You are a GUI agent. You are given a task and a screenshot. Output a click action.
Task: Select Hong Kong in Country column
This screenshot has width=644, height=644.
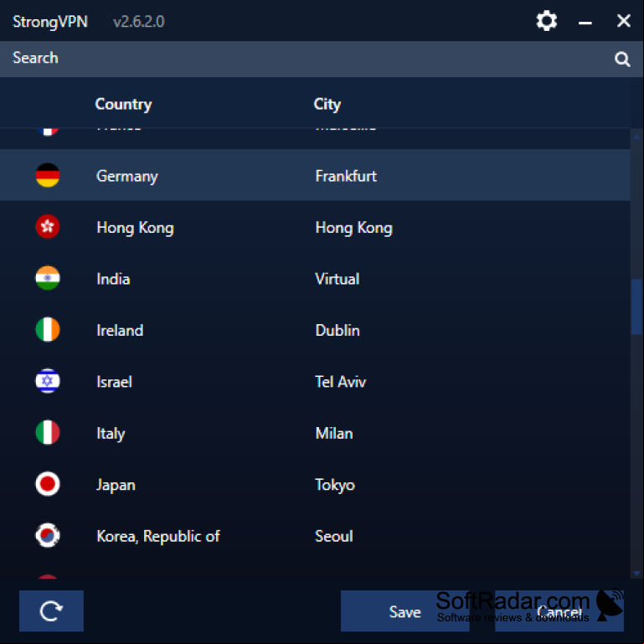tap(135, 228)
